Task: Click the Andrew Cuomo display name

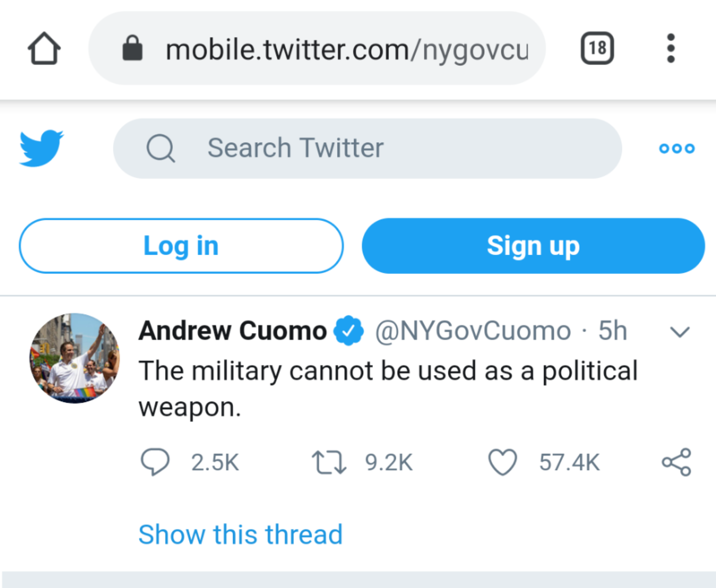Action: (x=233, y=331)
